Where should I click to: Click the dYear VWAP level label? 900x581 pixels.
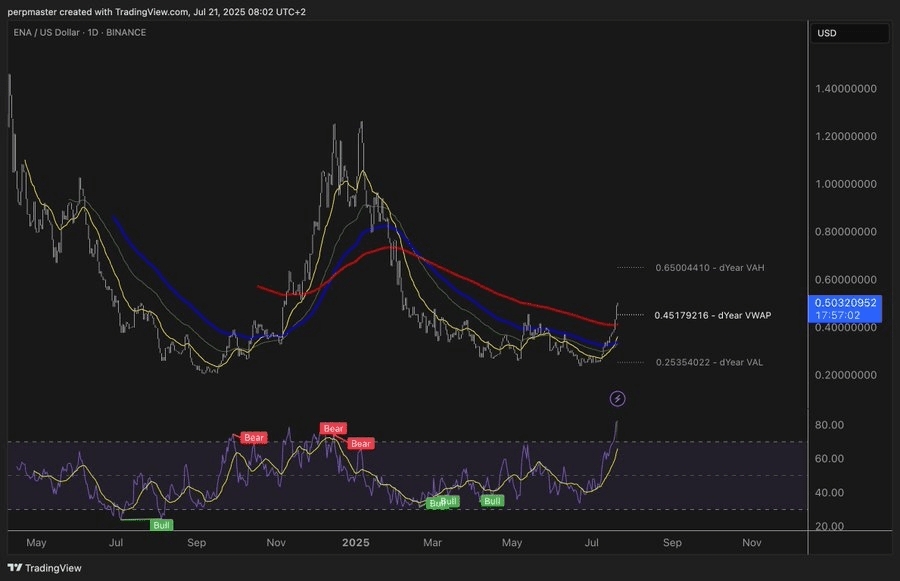(712, 315)
